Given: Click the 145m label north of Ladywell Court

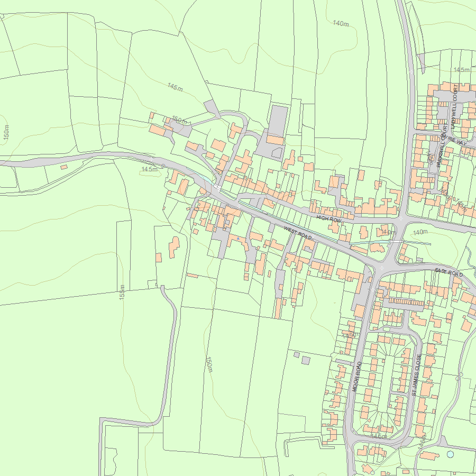Looking at the screenshot, I should click(x=461, y=70).
